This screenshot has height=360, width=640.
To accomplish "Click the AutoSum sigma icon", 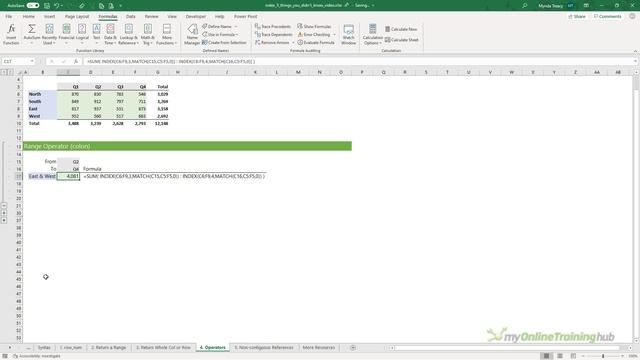I will (31, 29).
